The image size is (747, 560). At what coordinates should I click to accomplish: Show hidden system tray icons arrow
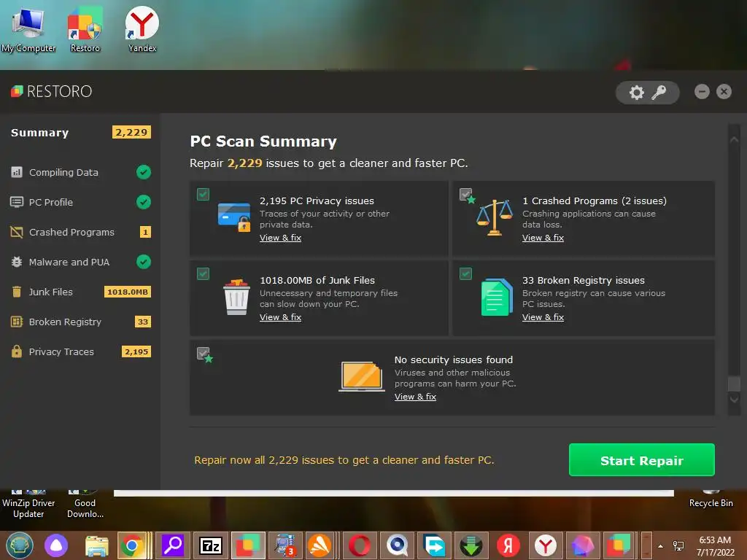pos(660,545)
